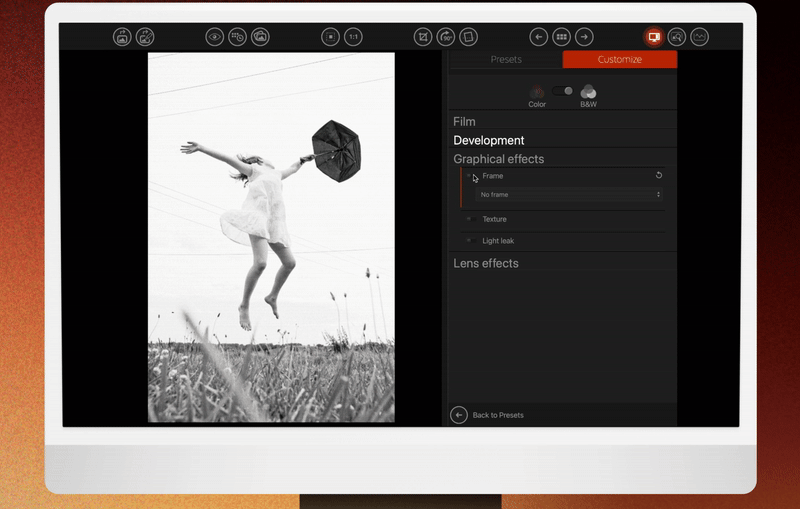Go to next image with right arrow

tap(584, 37)
